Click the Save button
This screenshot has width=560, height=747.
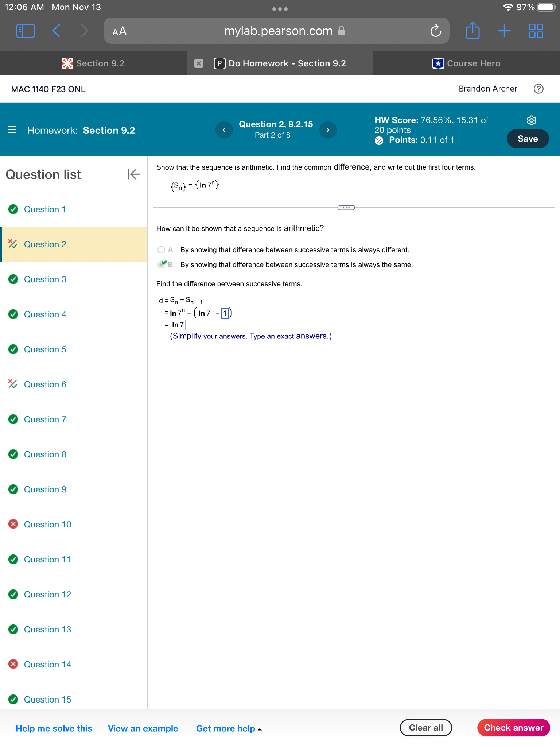pyautogui.click(x=528, y=139)
